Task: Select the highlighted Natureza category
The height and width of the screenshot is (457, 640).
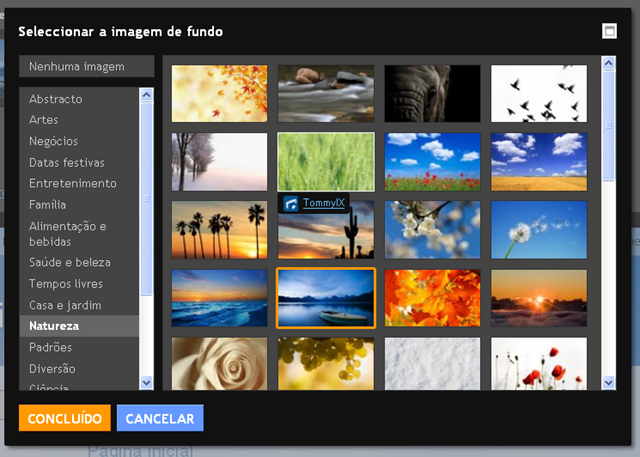Action: coord(79,326)
